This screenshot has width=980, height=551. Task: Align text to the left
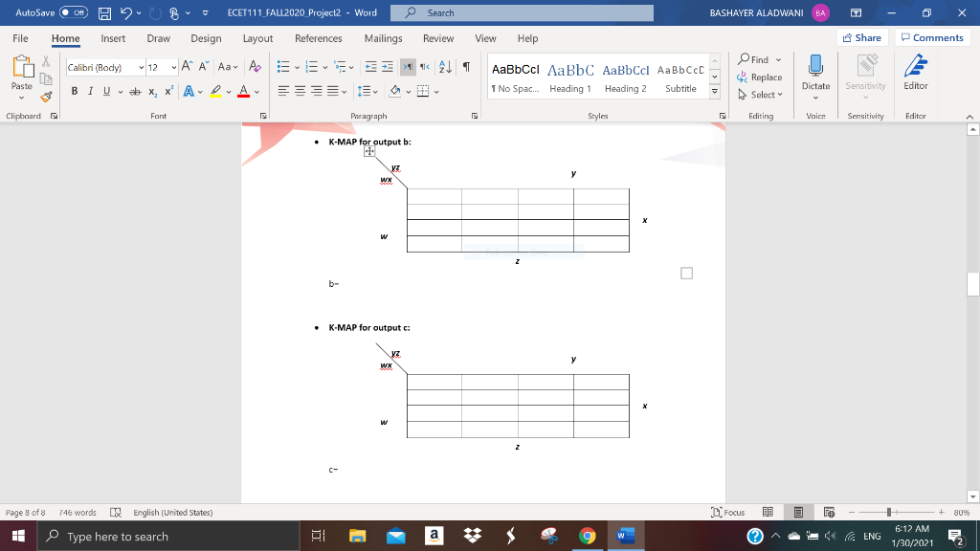283,92
